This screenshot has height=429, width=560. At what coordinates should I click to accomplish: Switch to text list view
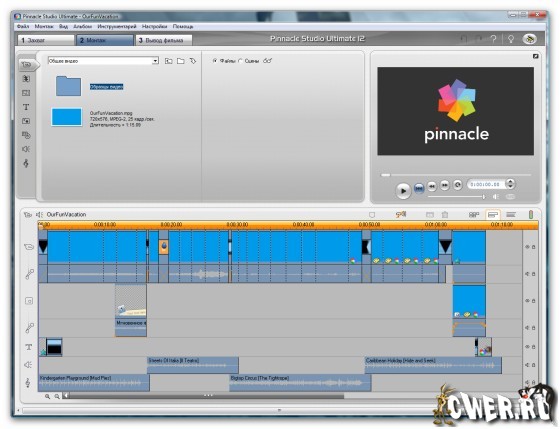pos(511,215)
